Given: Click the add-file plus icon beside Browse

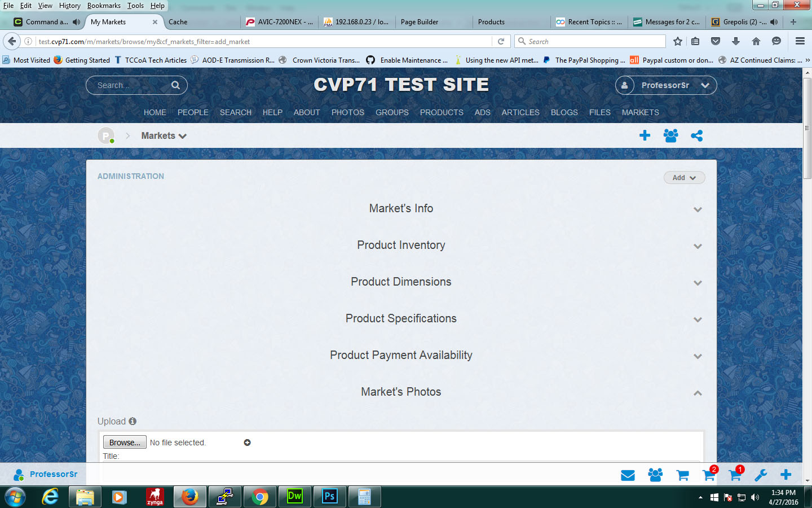Looking at the screenshot, I should coord(247,443).
